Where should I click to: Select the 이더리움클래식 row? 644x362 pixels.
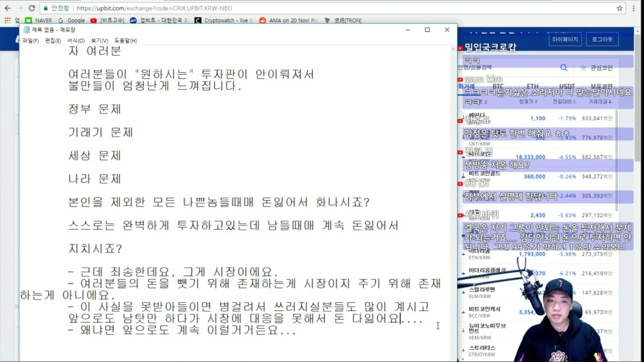[537, 274]
